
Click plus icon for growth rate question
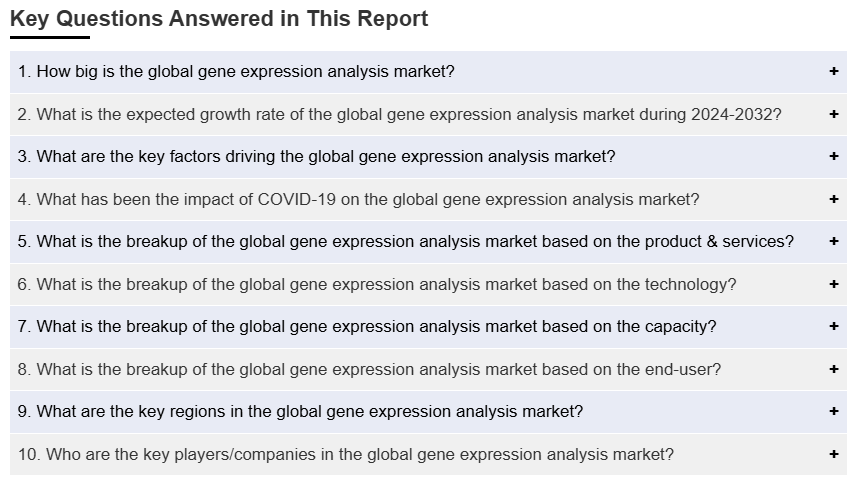[833, 114]
